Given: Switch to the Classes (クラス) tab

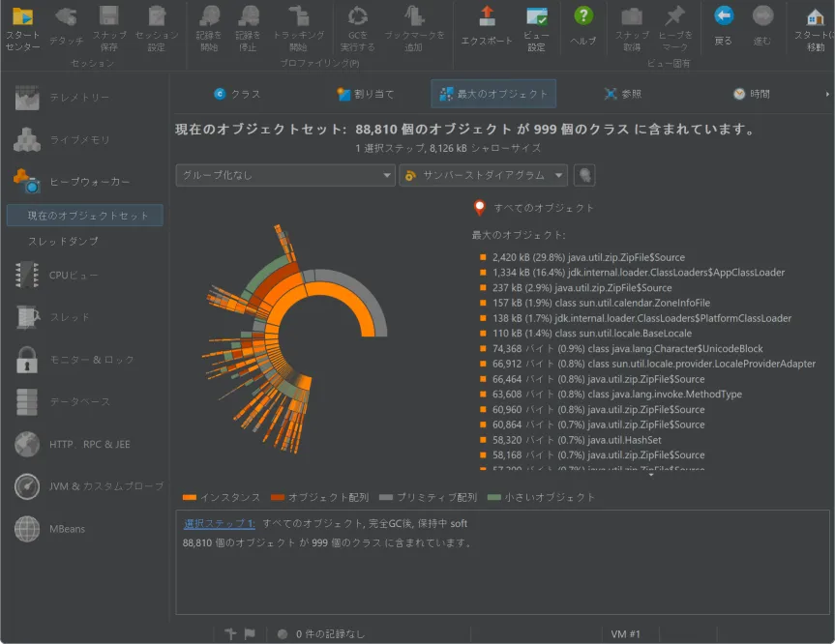Looking at the screenshot, I should pos(237,94).
